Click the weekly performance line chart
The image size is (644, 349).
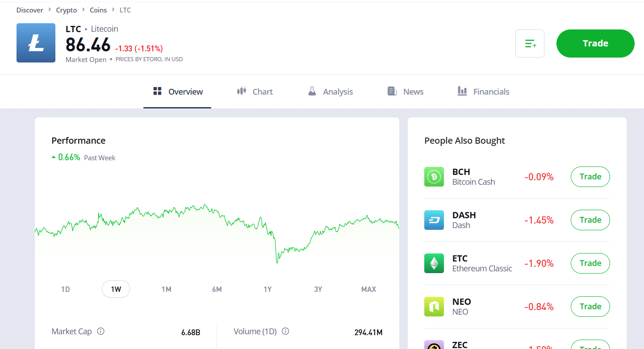217,233
